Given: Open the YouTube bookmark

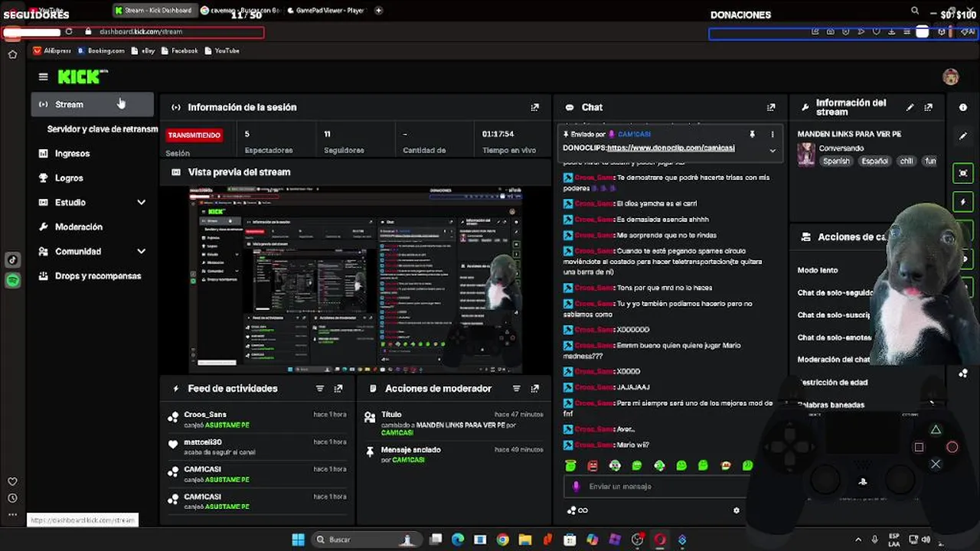Looking at the screenshot, I should [x=222, y=51].
